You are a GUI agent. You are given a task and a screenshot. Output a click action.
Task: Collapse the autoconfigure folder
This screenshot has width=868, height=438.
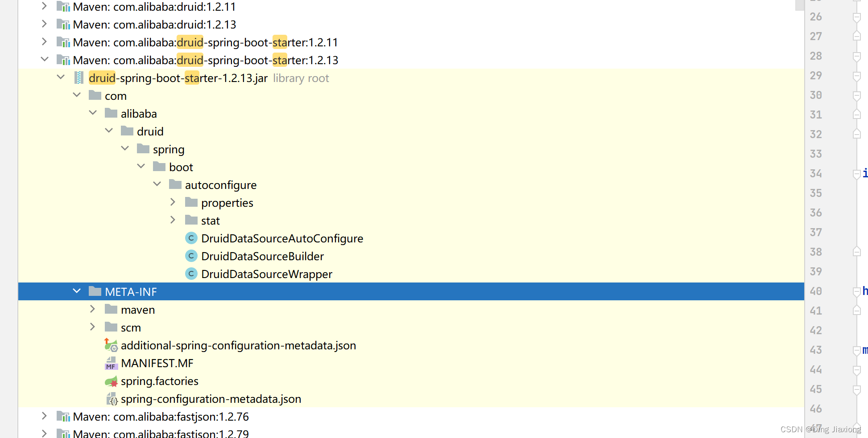click(x=157, y=184)
